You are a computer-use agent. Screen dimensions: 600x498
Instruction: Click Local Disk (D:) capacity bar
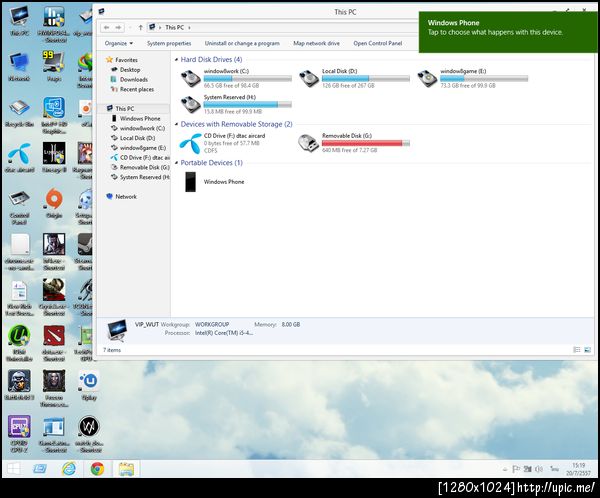coord(365,78)
